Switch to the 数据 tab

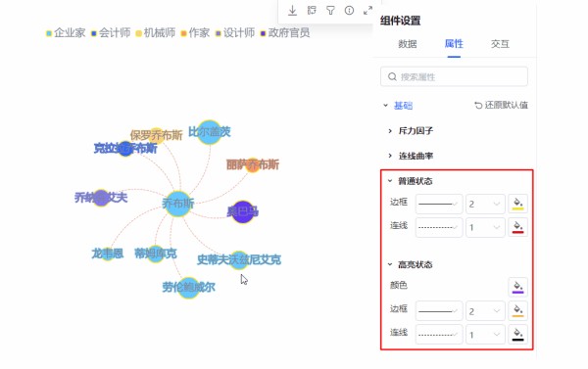[408, 44]
